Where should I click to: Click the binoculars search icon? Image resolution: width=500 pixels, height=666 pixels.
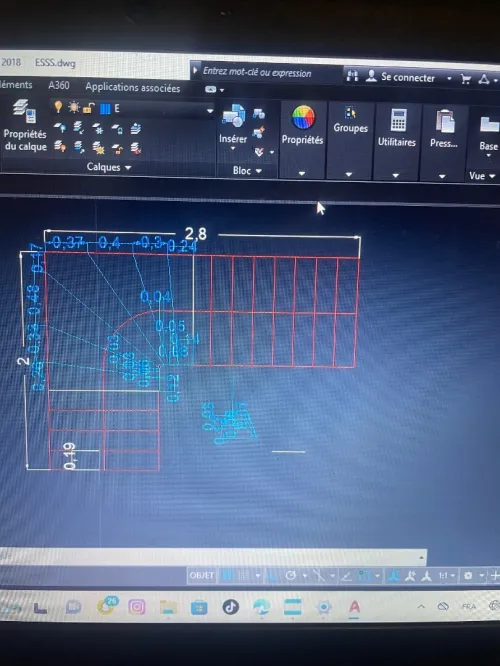coord(352,76)
